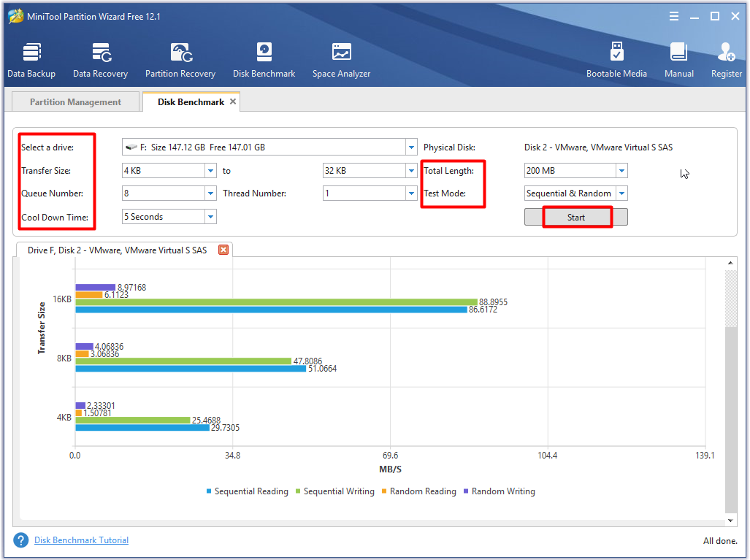
Task: Open the Partition Recovery wizard
Action: pos(180,60)
